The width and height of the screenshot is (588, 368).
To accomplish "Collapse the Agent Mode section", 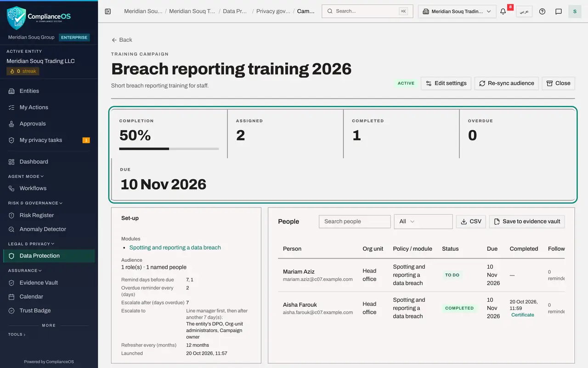I will [x=26, y=176].
